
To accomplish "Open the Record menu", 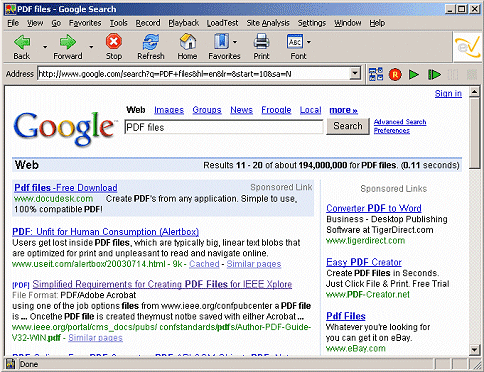I will tap(148, 23).
